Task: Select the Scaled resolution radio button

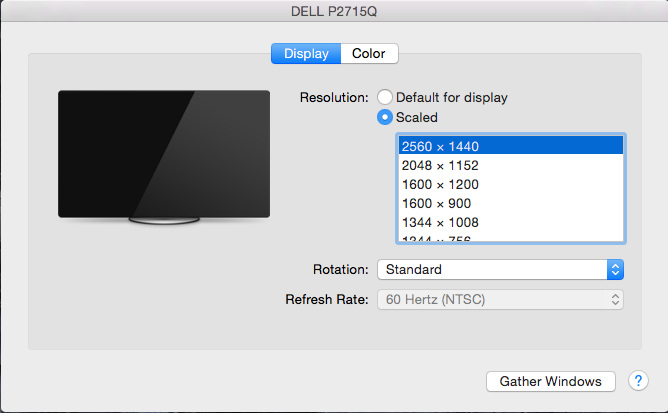Action: [385, 117]
